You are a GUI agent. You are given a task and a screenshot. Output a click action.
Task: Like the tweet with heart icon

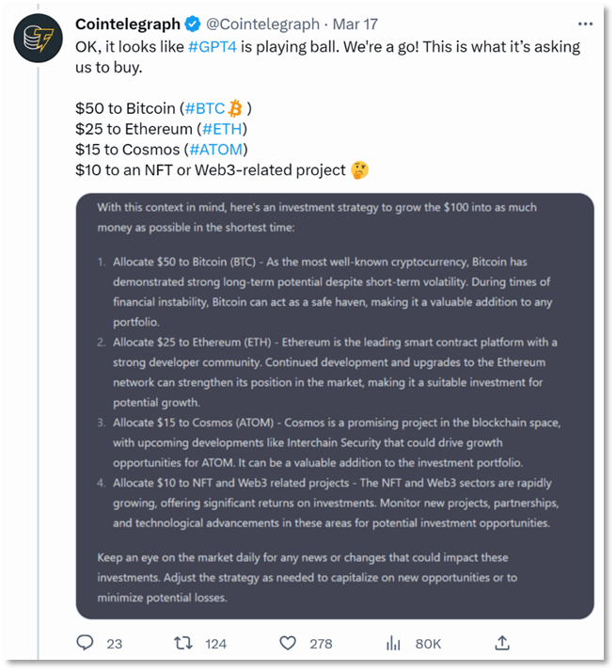click(x=289, y=643)
